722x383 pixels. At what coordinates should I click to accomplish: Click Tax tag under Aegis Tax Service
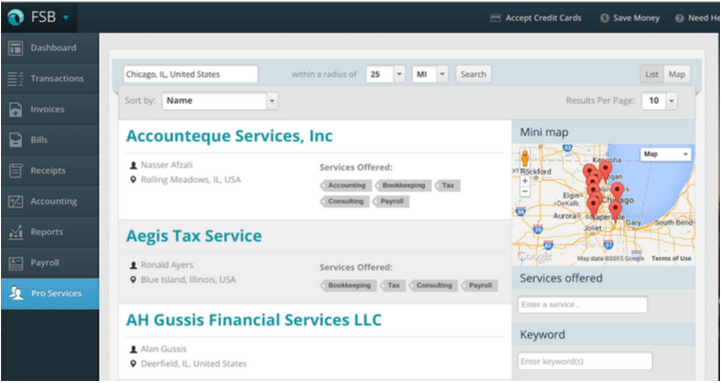click(392, 285)
